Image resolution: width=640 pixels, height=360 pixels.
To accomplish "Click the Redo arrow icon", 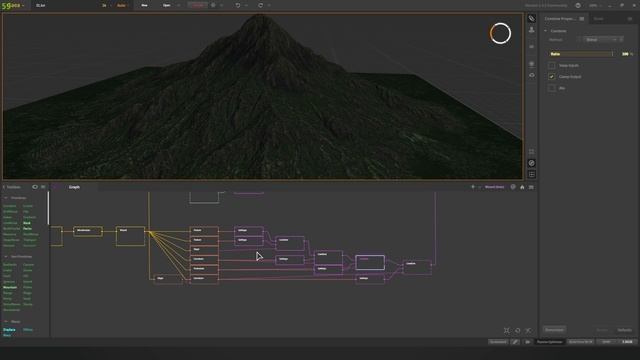I will coord(260,5).
